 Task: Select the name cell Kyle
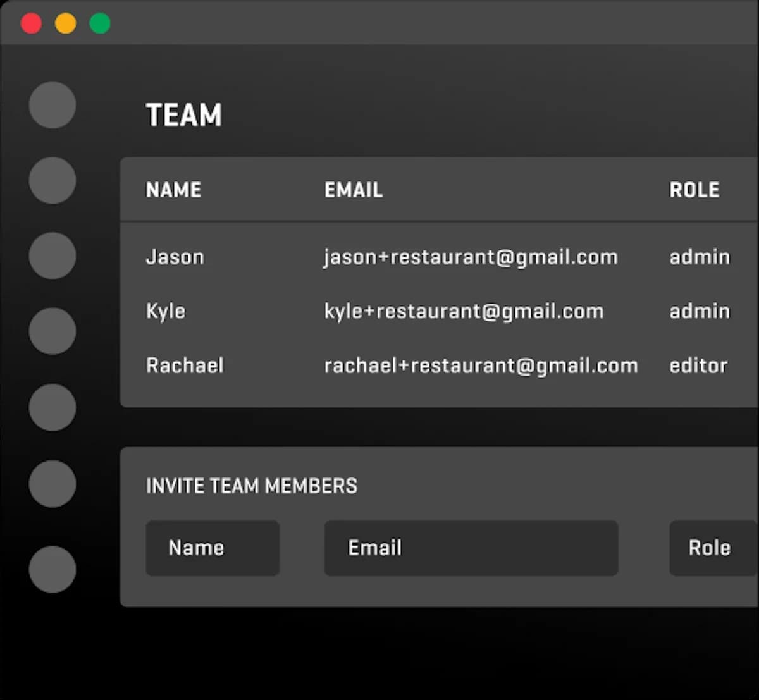(166, 311)
